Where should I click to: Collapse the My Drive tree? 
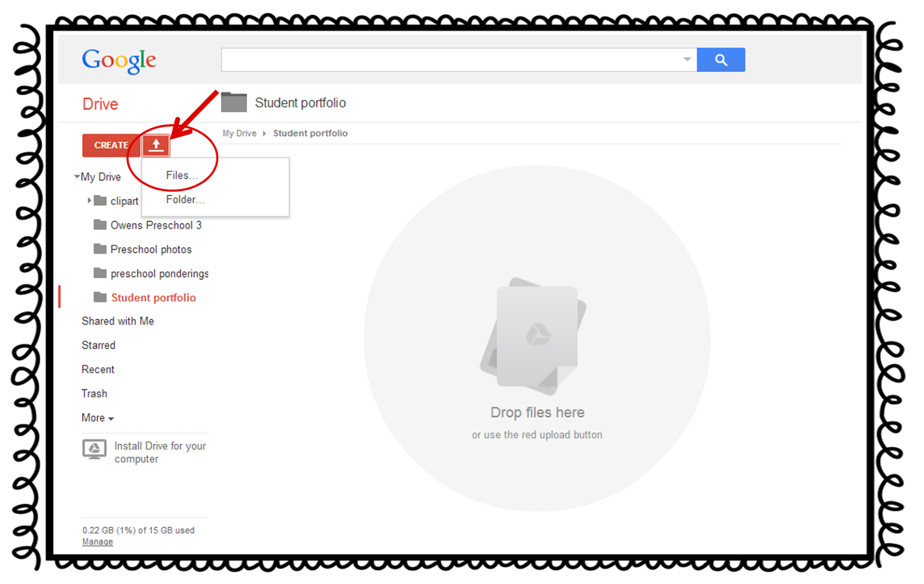pyautogui.click(x=77, y=177)
